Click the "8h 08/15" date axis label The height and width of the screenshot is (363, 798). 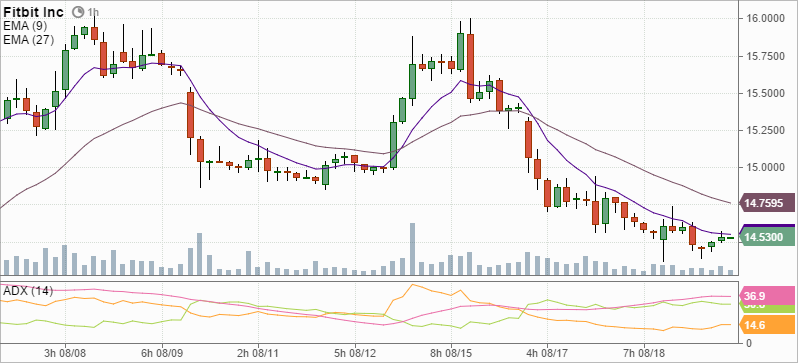coord(450,352)
